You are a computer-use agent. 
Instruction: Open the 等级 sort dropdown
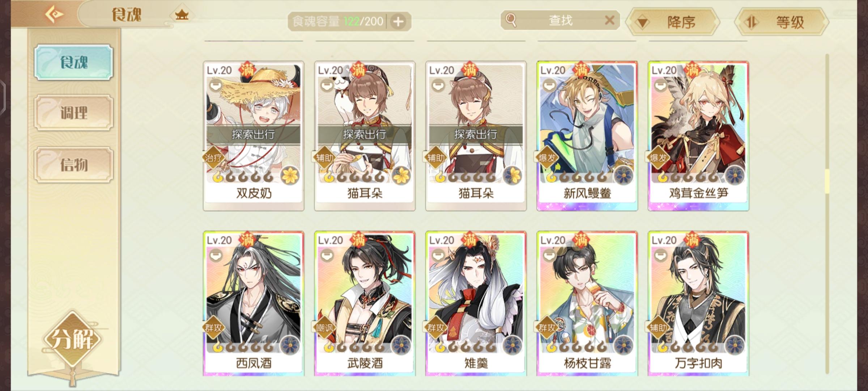click(782, 22)
